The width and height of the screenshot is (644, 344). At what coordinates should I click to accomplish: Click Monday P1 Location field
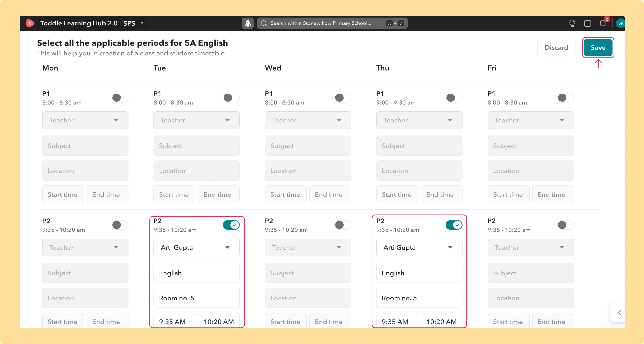[85, 171]
